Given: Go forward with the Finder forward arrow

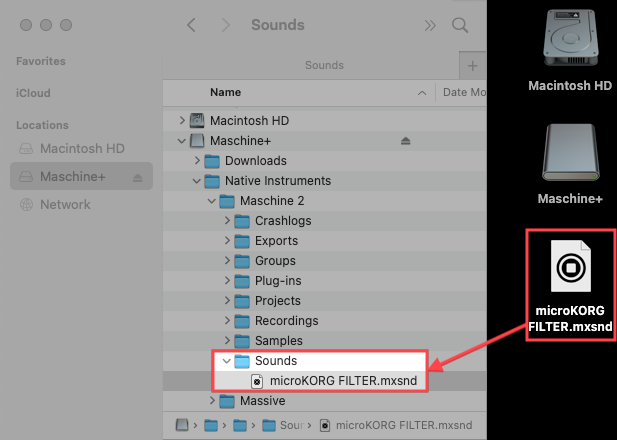Looking at the screenshot, I should pyautogui.click(x=225, y=25).
